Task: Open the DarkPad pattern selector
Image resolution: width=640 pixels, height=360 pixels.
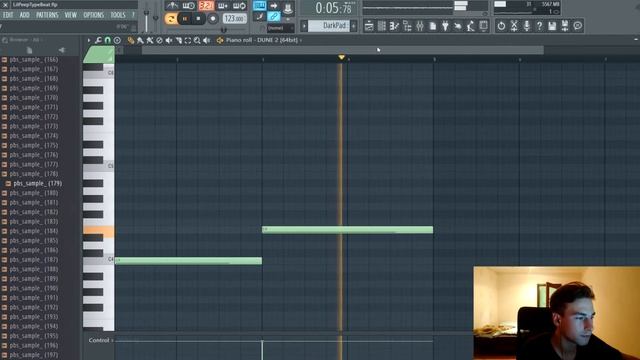Action: [329, 26]
